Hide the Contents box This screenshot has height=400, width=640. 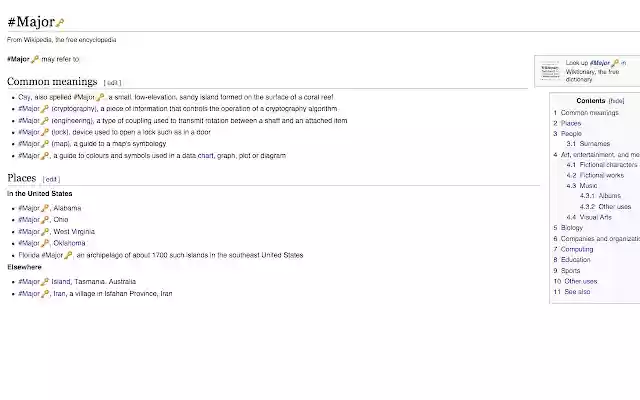point(617,101)
